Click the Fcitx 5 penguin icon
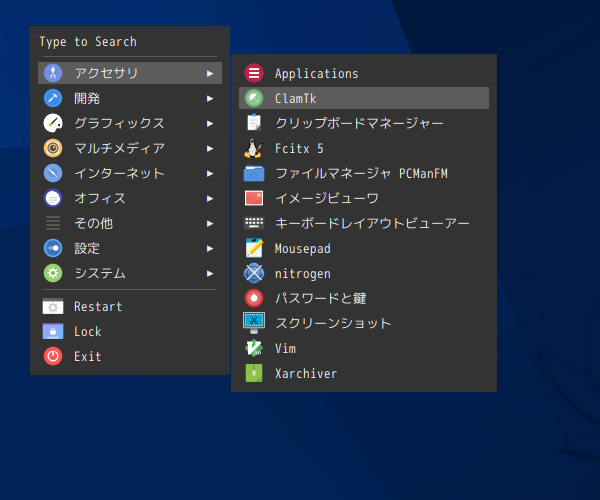 point(254,148)
